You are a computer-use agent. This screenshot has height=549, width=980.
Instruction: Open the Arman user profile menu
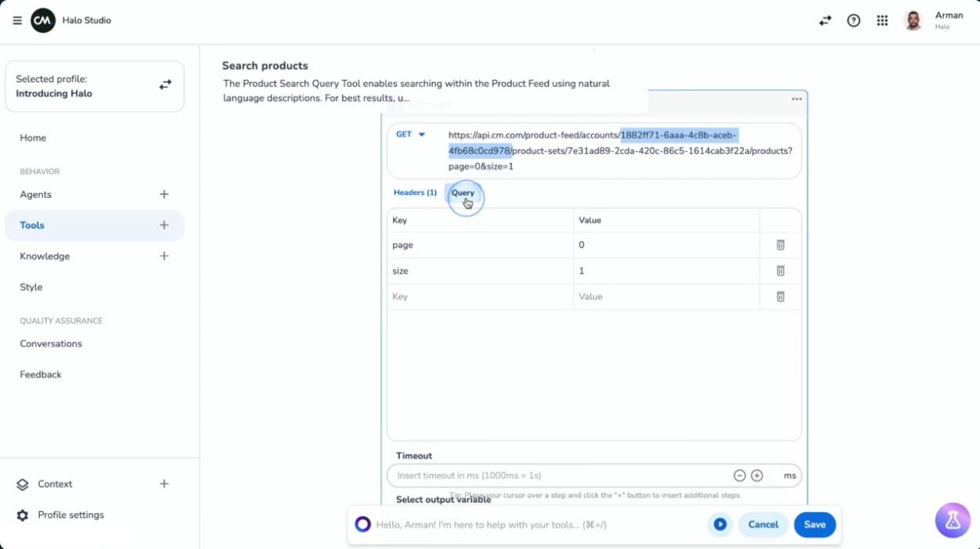pos(934,20)
